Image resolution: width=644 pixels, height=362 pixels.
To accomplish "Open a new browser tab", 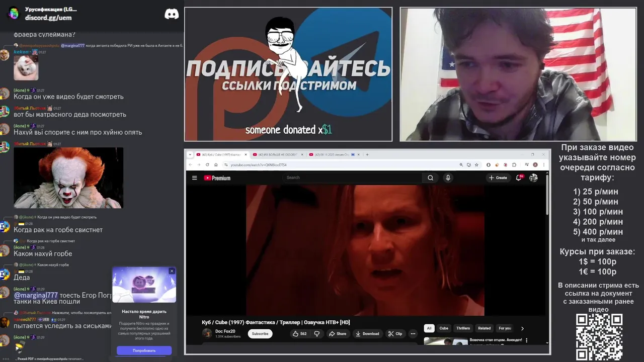I will tap(367, 154).
